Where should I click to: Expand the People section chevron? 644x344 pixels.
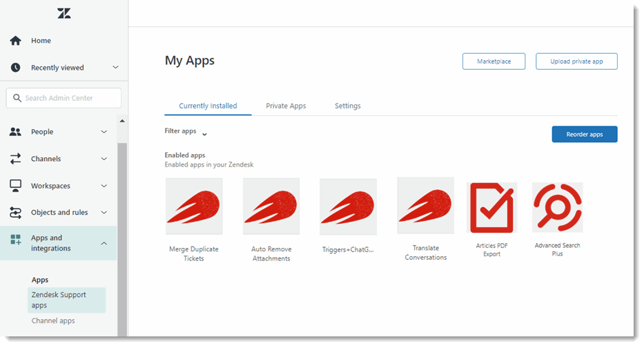click(104, 132)
